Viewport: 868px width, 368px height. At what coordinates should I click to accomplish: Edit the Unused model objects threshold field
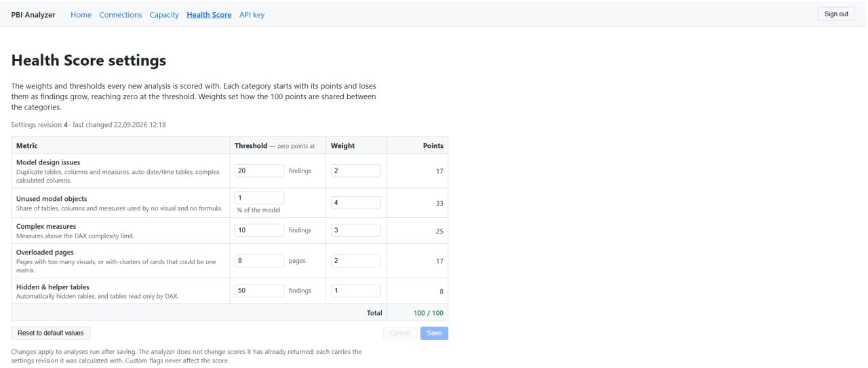(x=260, y=198)
